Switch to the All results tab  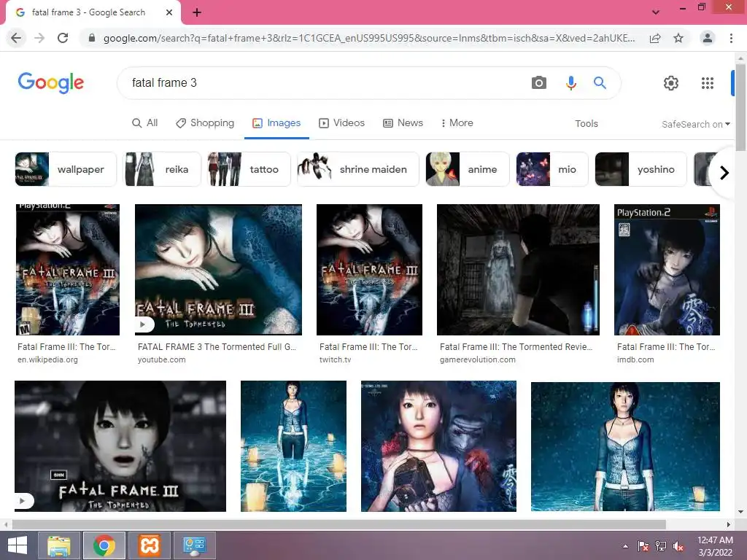pyautogui.click(x=145, y=122)
